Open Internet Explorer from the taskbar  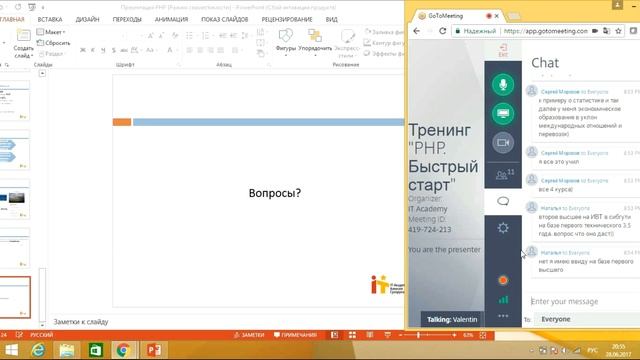(38, 350)
